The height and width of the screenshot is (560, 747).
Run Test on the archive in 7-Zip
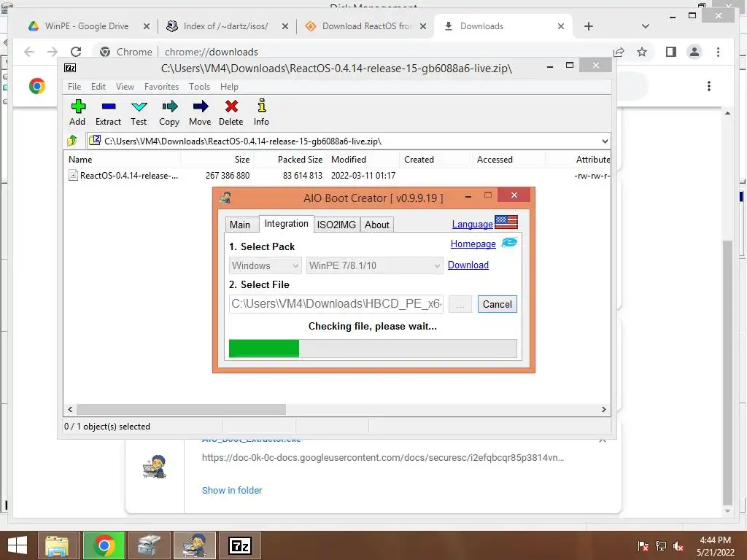pyautogui.click(x=139, y=112)
